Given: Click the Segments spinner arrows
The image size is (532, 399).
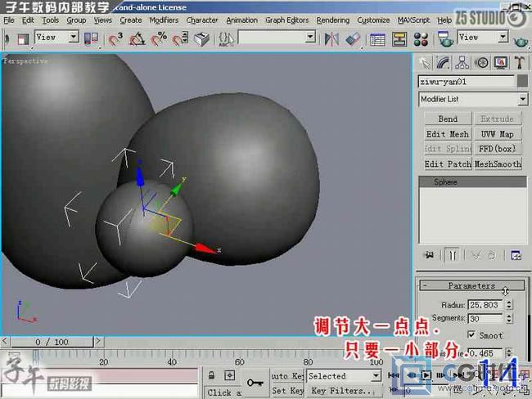Looking at the screenshot, I should coord(508,318).
